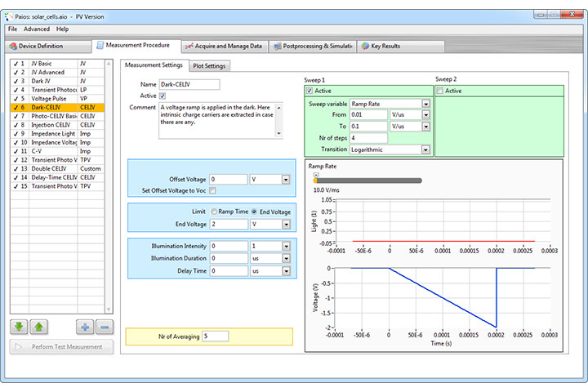Click the Ramp Rate slider step marker icon
This screenshot has width=588, height=392.
click(x=316, y=176)
